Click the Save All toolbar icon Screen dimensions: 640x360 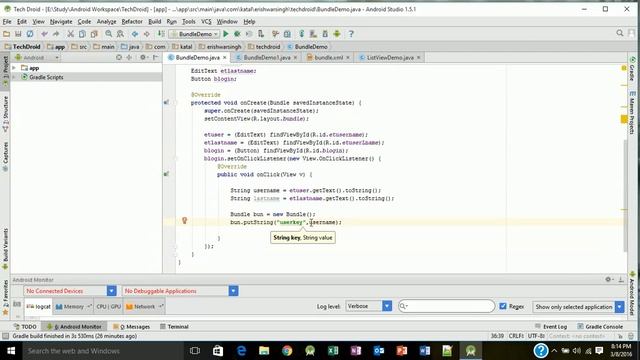pos(18,34)
